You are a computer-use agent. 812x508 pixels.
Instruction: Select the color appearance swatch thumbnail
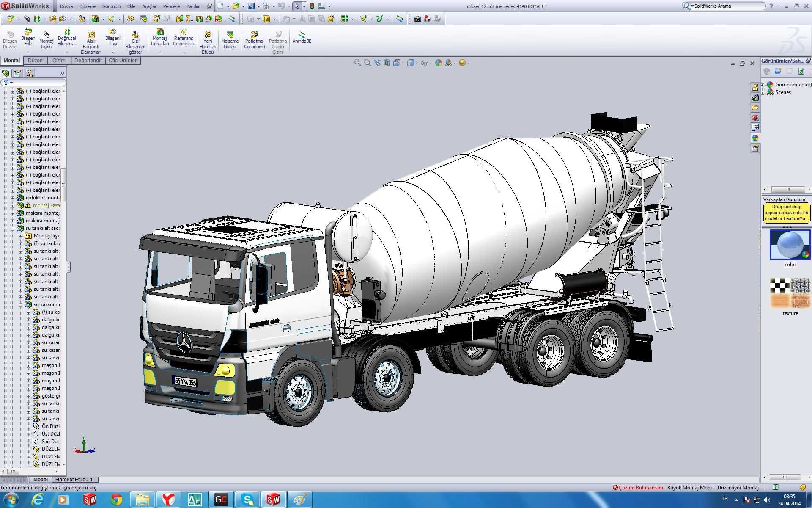pos(790,245)
